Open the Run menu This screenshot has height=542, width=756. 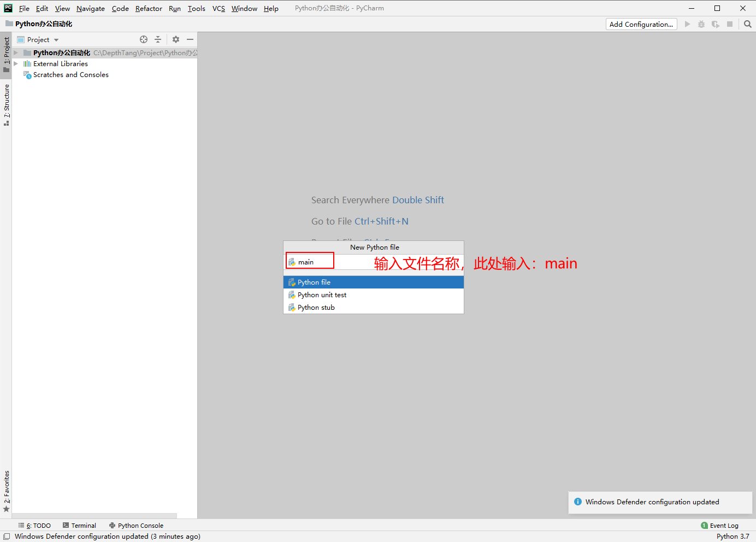[x=175, y=8]
